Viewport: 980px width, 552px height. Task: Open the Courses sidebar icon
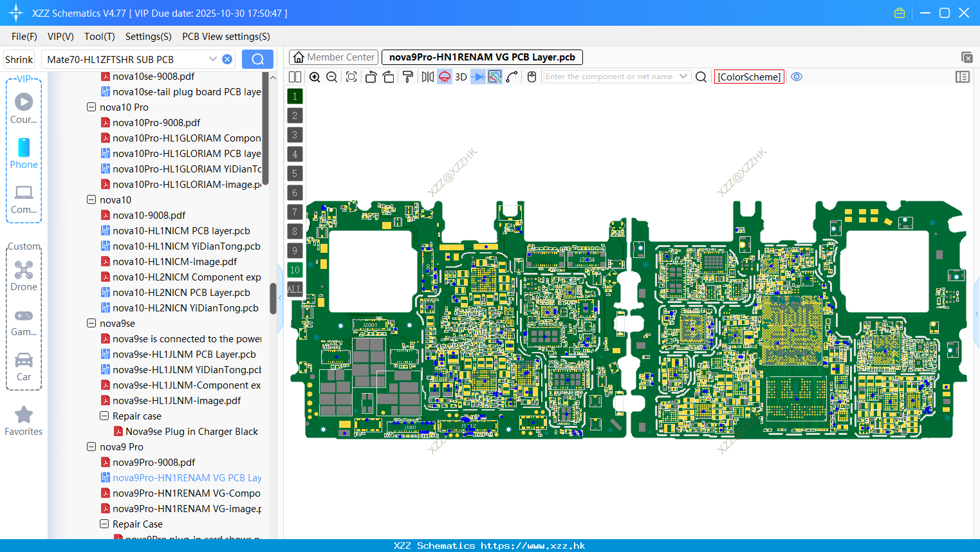(x=24, y=107)
